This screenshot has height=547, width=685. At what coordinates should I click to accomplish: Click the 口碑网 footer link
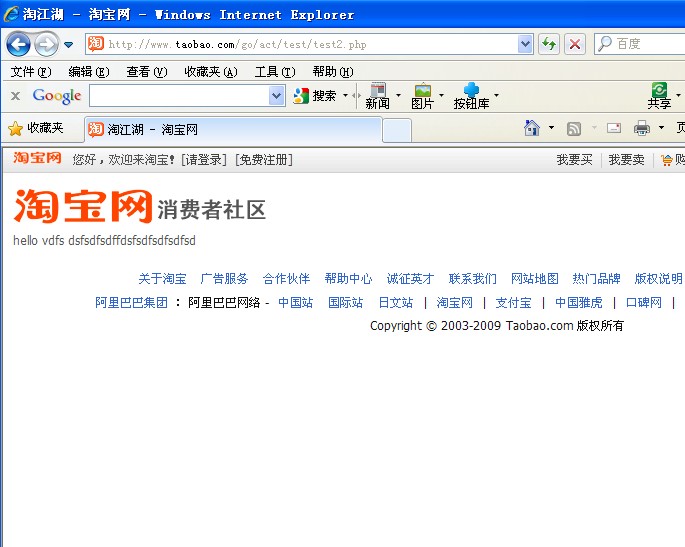643,302
